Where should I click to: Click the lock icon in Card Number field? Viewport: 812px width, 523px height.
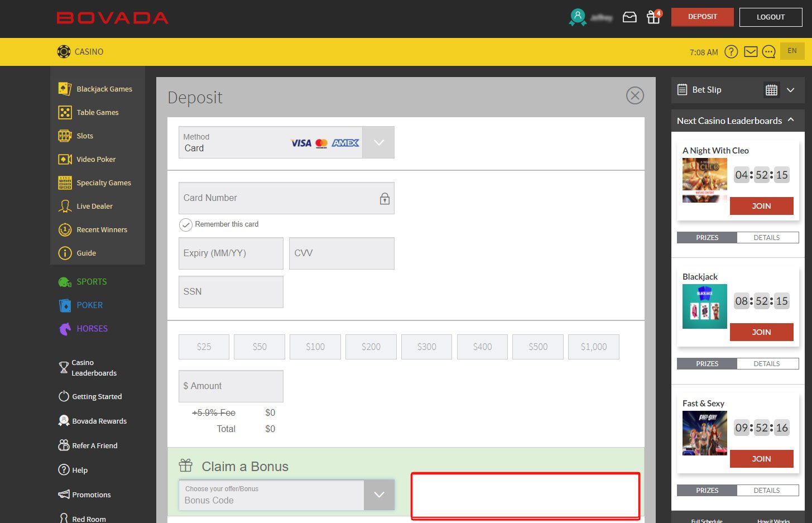click(385, 198)
